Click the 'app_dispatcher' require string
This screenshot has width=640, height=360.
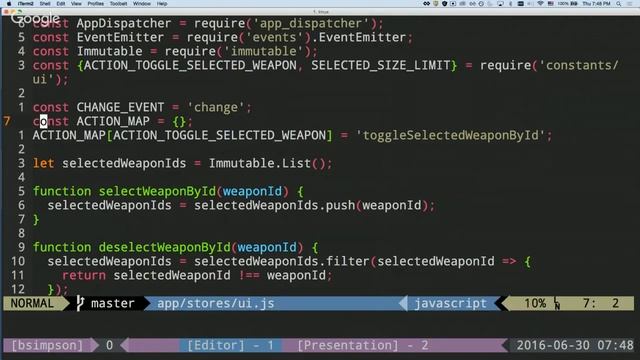(x=311, y=23)
